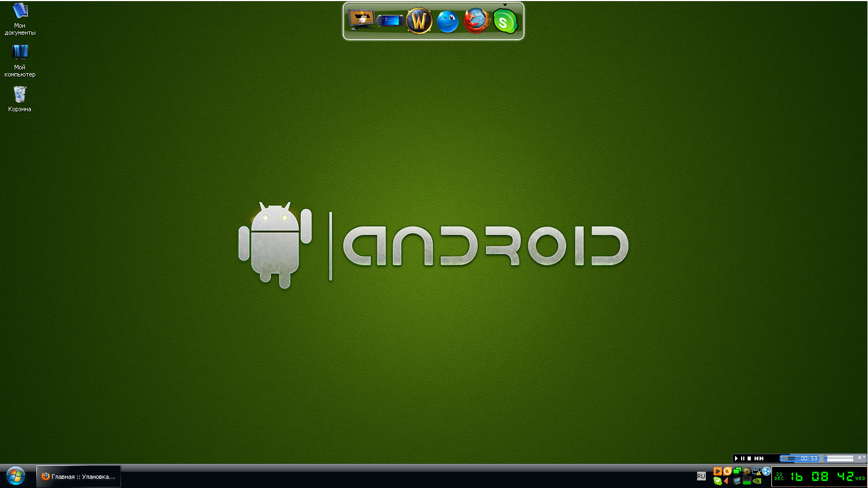
Task: Skip to previous track in mini player
Action: click(x=756, y=458)
